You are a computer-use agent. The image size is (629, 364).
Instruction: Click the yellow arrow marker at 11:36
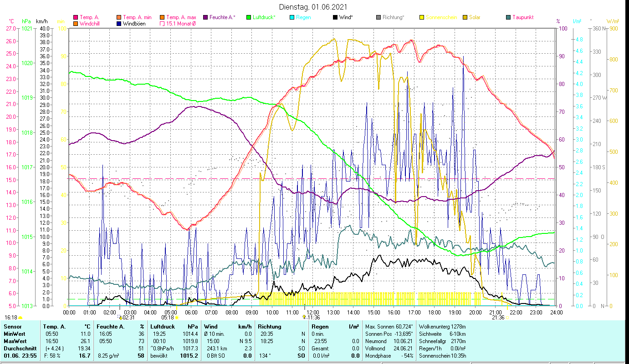coord(304,317)
